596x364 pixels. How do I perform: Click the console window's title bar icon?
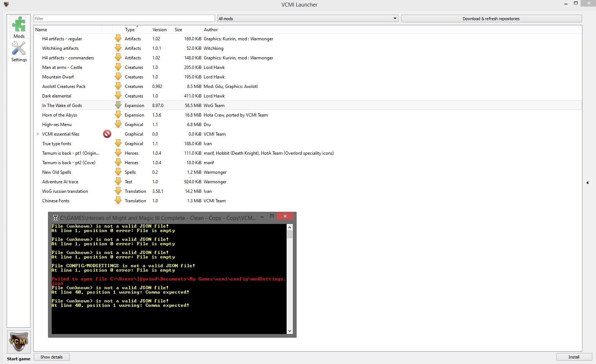[x=55, y=218]
